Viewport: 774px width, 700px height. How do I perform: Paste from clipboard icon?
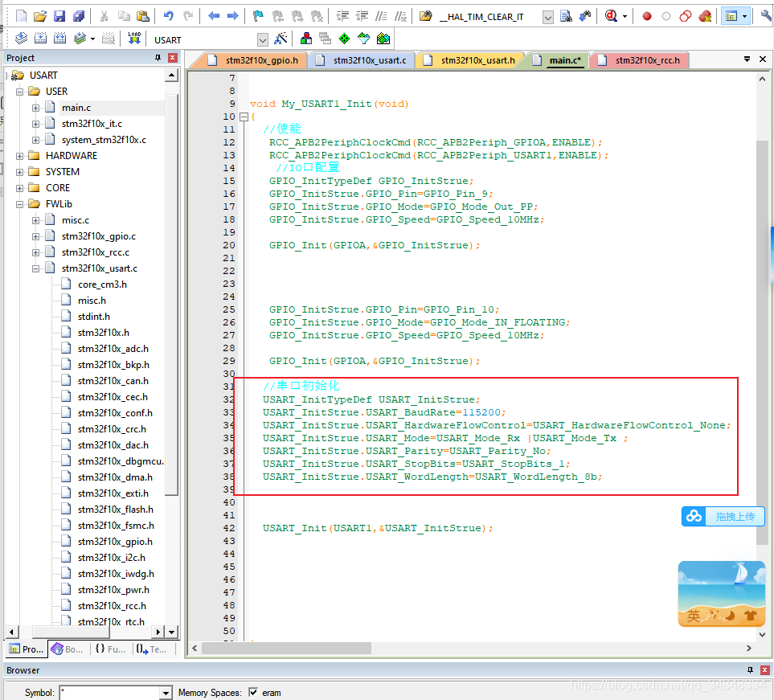pos(142,16)
